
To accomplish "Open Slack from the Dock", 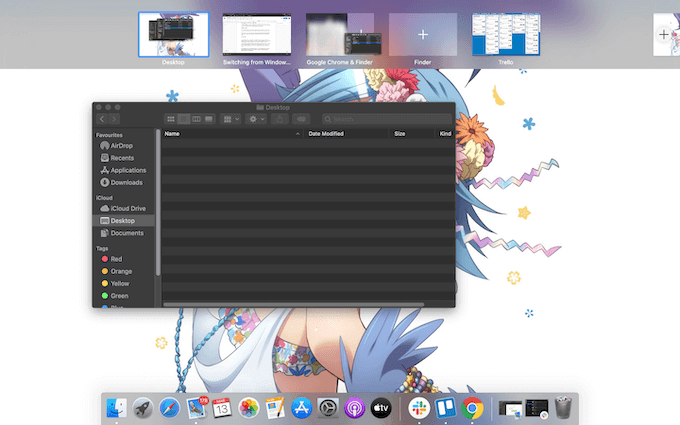I will [419, 408].
